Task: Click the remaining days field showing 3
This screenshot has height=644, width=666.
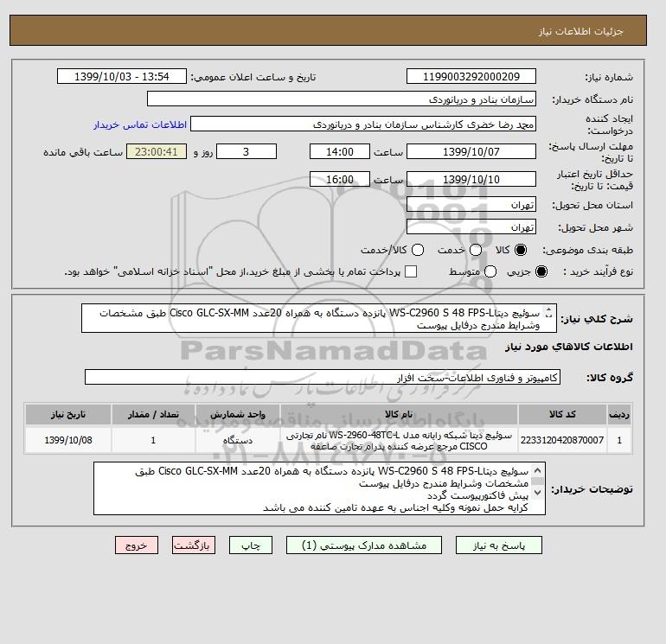Action: click(x=247, y=151)
